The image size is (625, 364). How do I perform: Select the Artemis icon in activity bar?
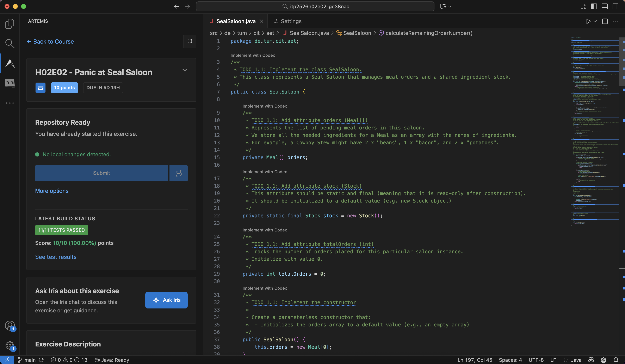[x=10, y=63]
